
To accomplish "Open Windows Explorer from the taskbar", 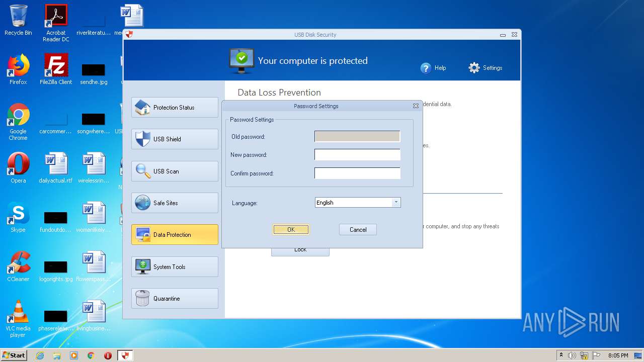I will [57, 355].
